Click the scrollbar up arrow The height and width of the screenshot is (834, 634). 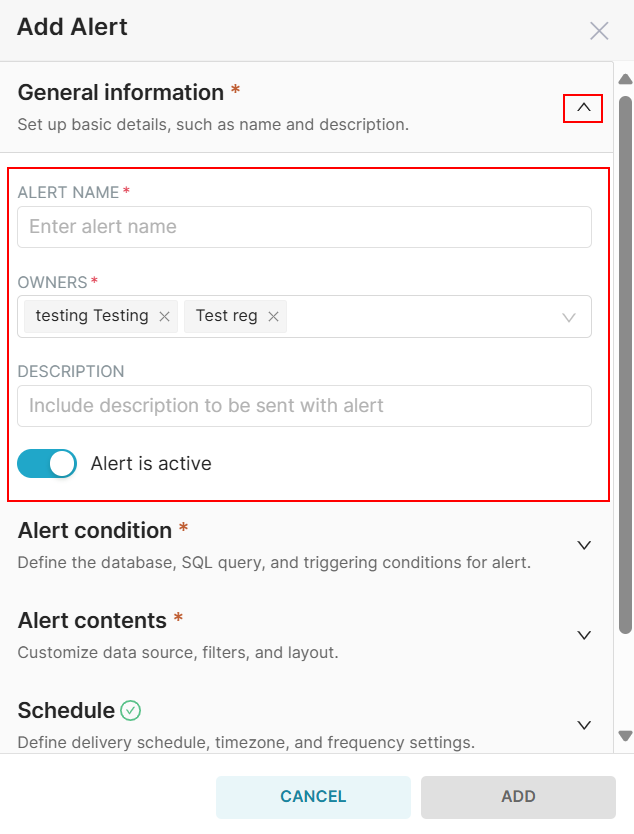(x=626, y=79)
